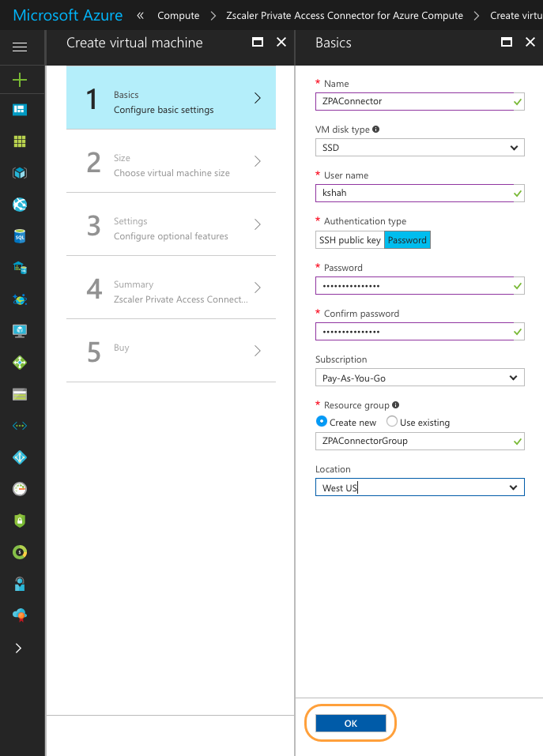The image size is (543, 756).
Task: Open the Location dropdown
Action: click(x=420, y=487)
